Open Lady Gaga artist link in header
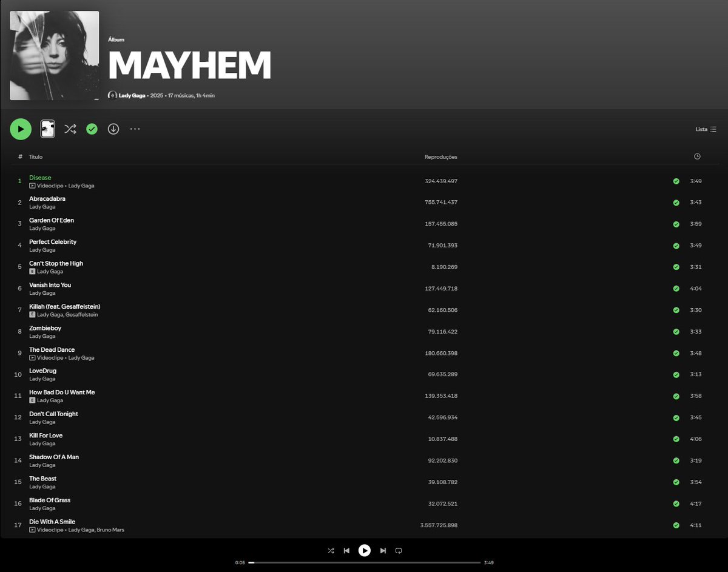This screenshot has height=572, width=728. (x=132, y=95)
